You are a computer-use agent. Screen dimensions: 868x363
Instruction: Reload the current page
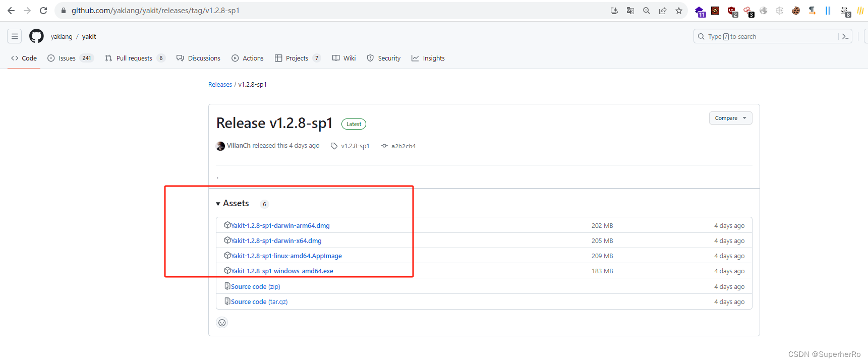[x=43, y=11]
